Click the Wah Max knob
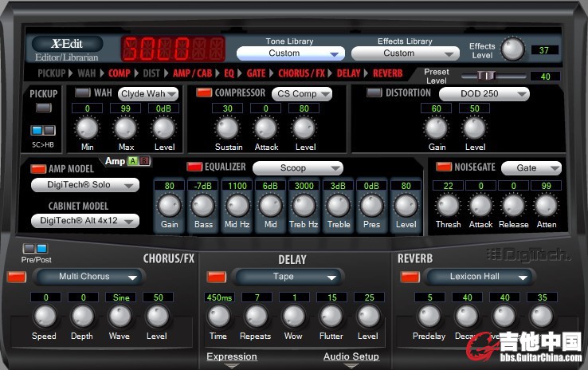Image resolution: width=588 pixels, height=370 pixels. click(125, 128)
